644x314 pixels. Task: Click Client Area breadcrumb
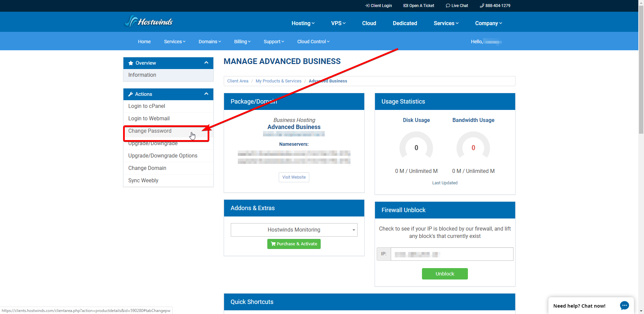coord(238,81)
